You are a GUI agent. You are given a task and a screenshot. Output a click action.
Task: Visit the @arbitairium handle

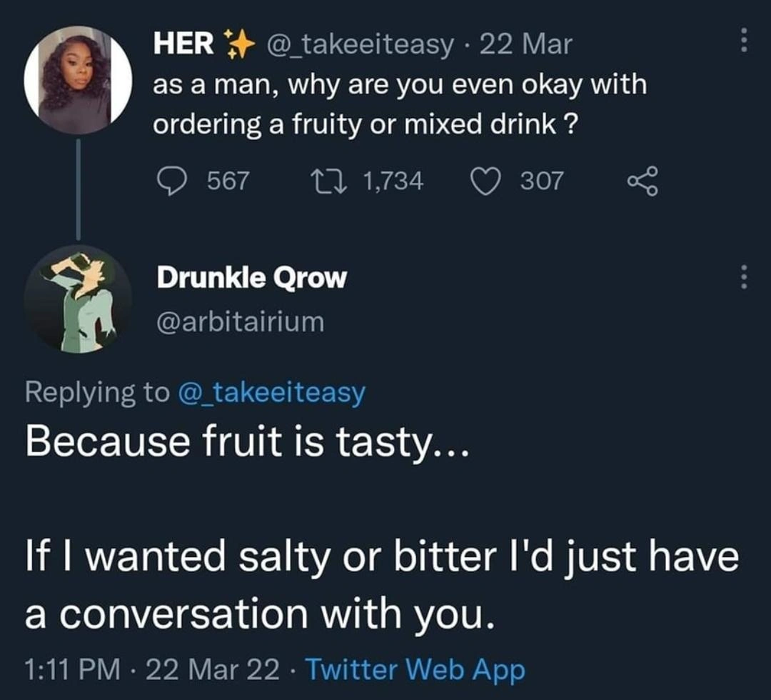click(x=240, y=322)
